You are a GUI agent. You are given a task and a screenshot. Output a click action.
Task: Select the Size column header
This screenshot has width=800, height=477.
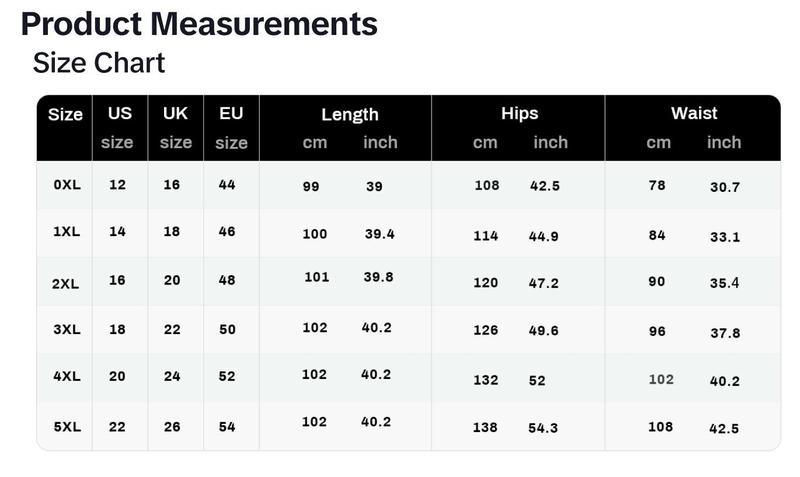pyautogui.click(x=65, y=114)
